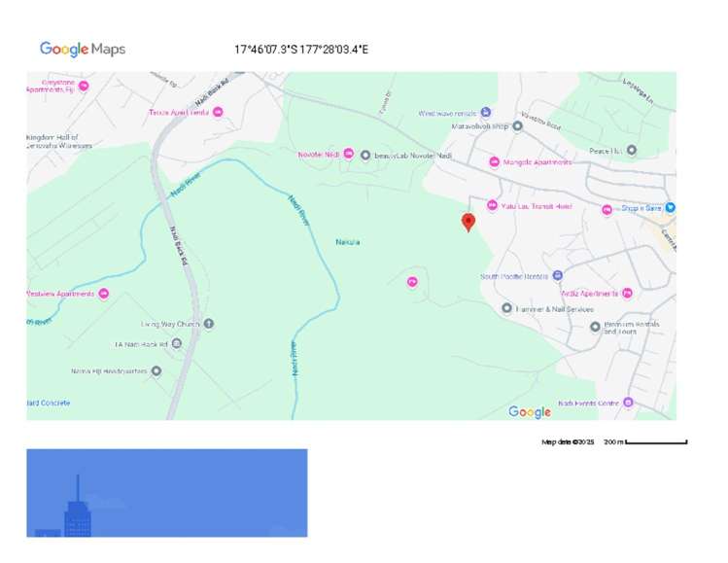Screen dimensions: 728x563
Task: Open the Westview Apartments lodging marker
Action: pos(103,294)
